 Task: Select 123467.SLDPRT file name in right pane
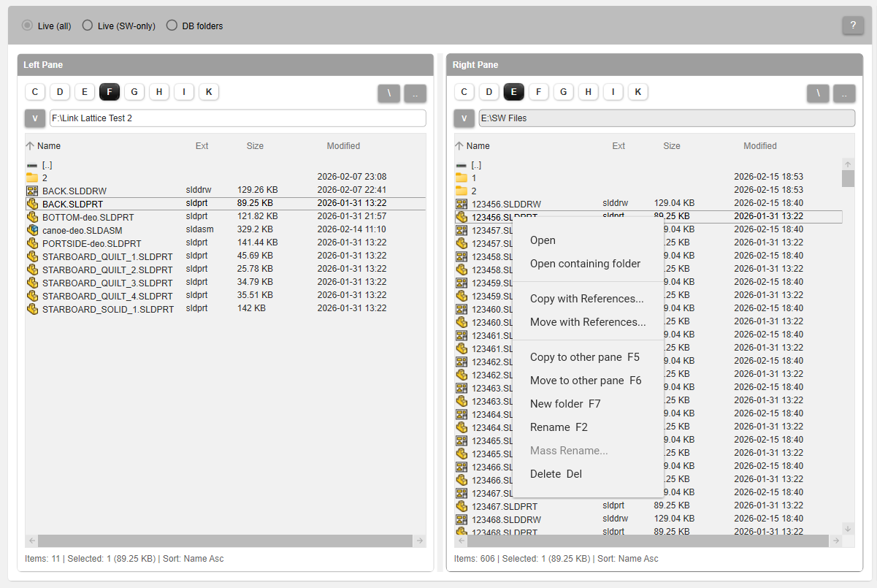point(505,506)
